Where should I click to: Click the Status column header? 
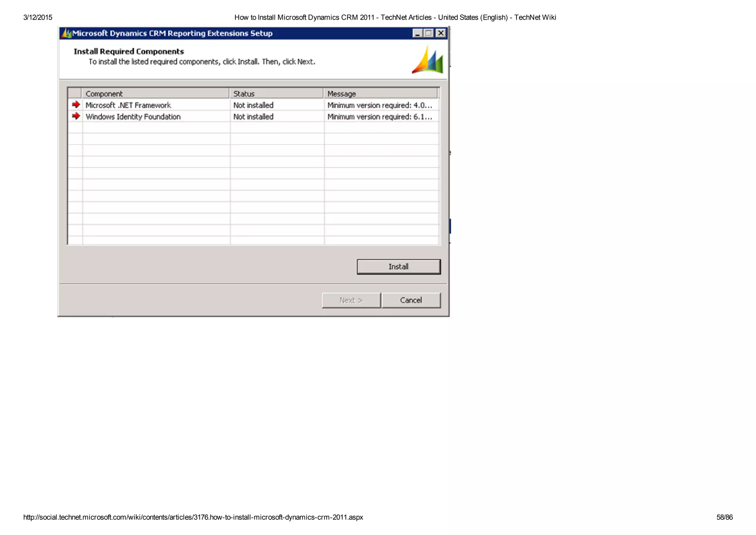[x=276, y=93]
